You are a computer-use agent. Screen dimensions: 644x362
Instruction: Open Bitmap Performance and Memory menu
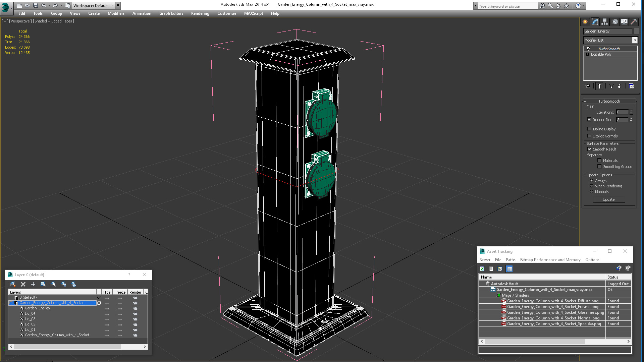coord(550,260)
